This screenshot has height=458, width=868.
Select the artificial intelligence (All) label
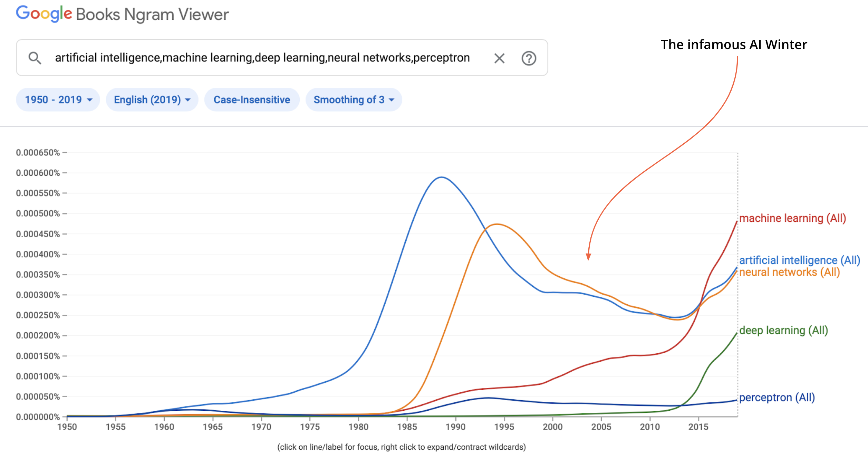(799, 260)
